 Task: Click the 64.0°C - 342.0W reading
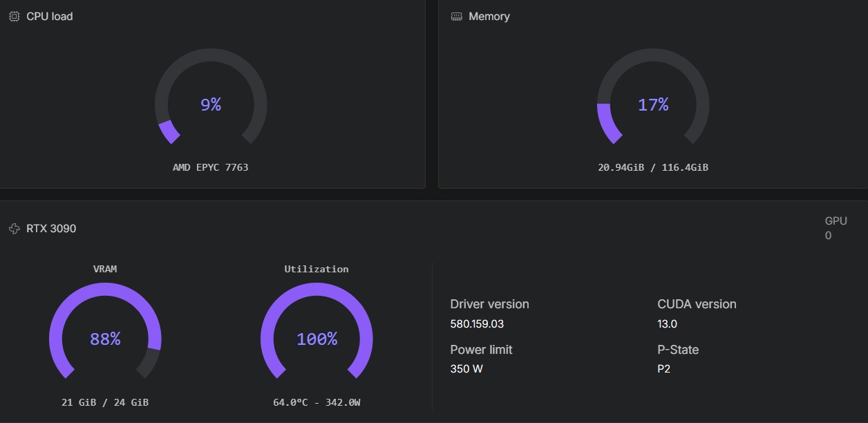coord(317,402)
